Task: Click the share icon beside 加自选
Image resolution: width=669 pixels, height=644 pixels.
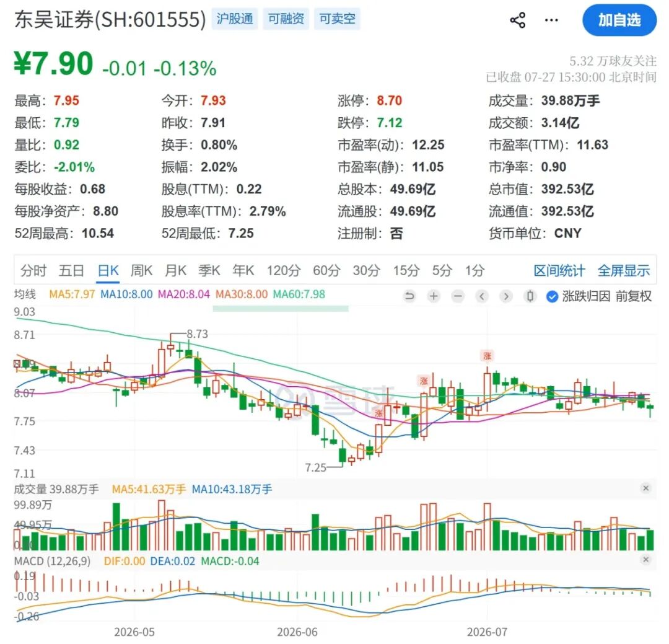Action: pyautogui.click(x=517, y=20)
